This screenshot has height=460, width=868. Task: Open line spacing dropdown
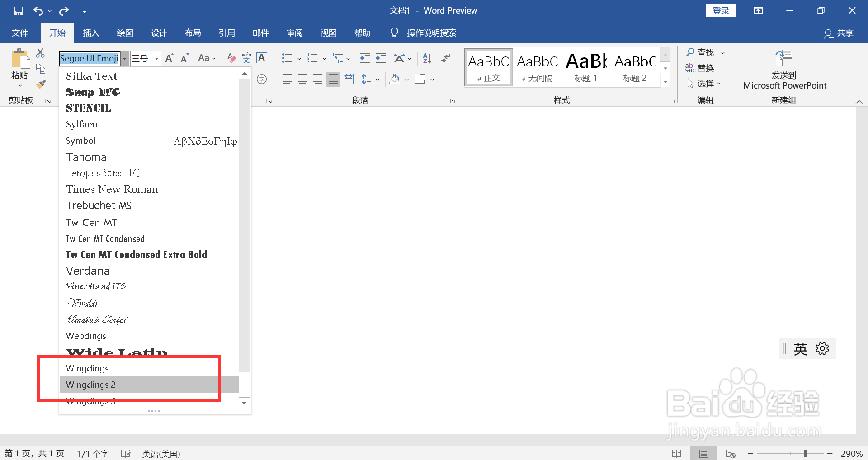[377, 80]
